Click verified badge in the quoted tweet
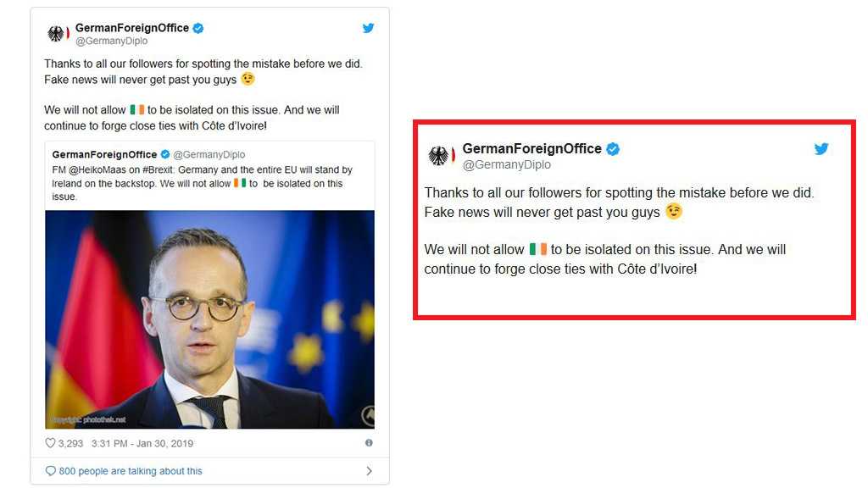 tap(165, 154)
